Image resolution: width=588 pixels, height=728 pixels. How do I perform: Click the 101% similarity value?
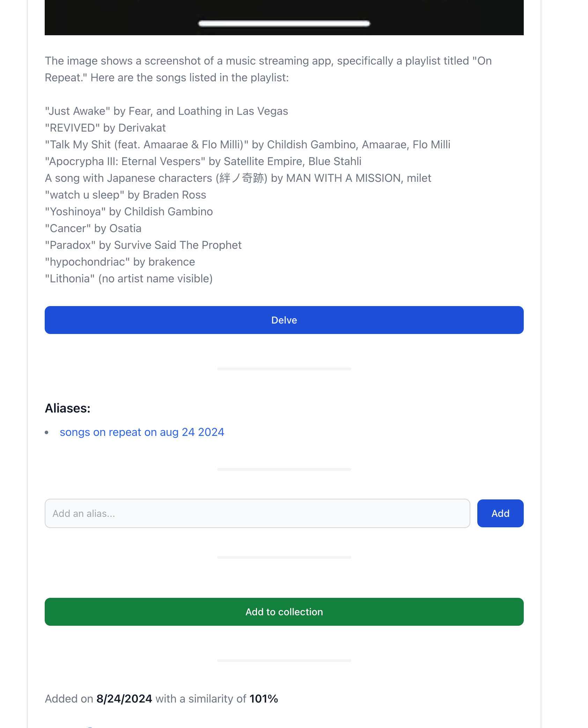click(264, 699)
